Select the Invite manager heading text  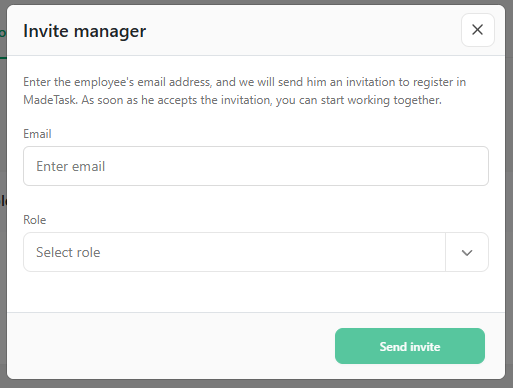click(x=85, y=31)
